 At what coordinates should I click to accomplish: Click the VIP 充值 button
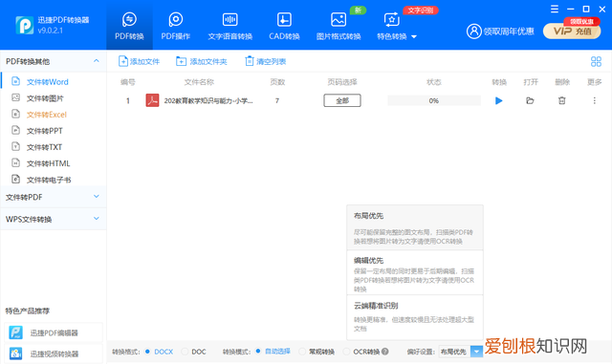[x=572, y=32]
